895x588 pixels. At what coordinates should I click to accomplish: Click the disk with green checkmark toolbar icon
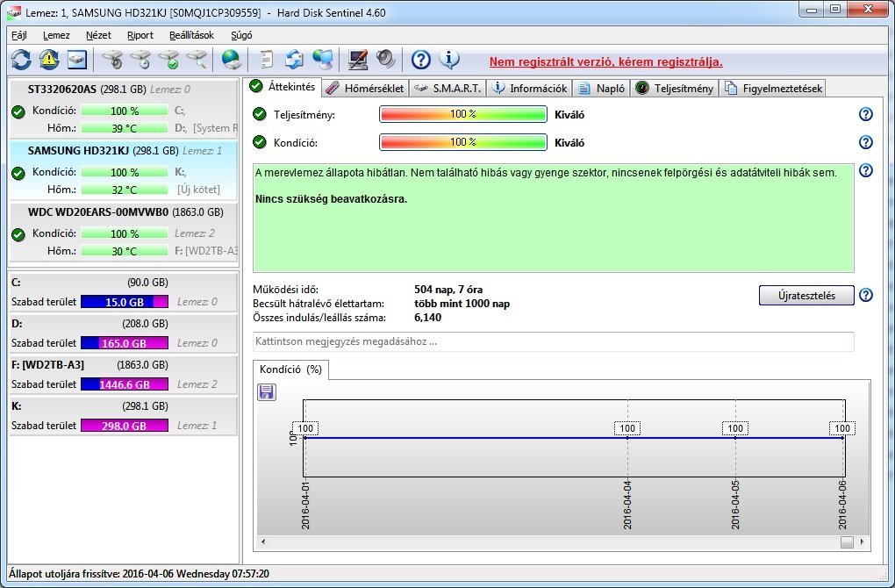pyautogui.click(x=169, y=60)
